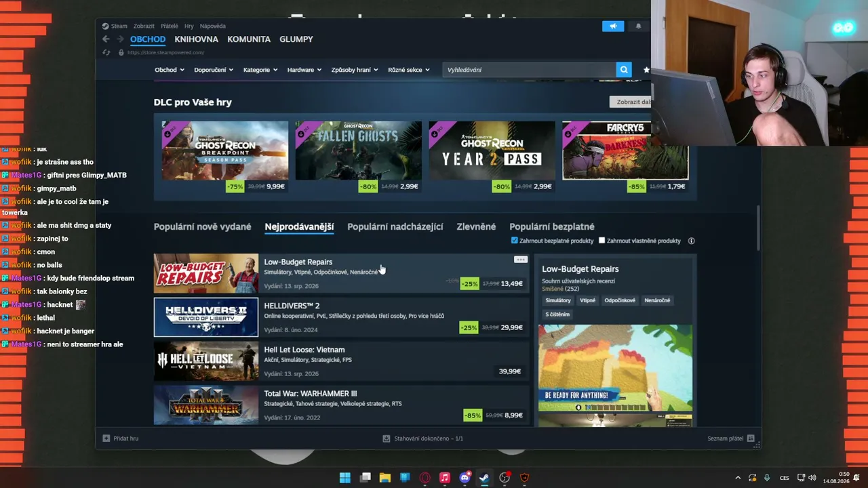
Task: Open the Hry menu
Action: [189, 26]
